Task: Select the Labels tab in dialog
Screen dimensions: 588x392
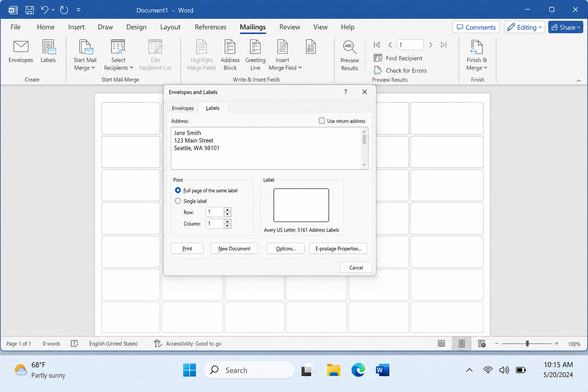Action: [212, 108]
